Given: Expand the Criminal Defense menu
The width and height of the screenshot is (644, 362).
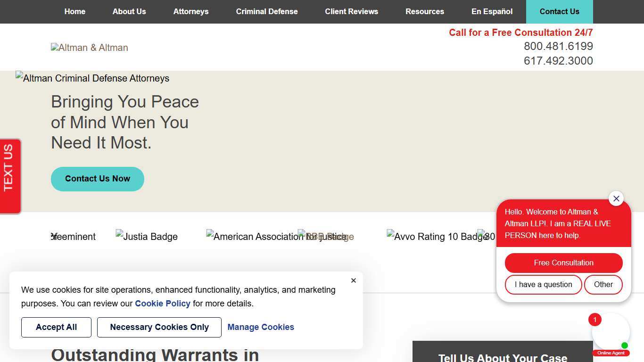Looking at the screenshot, I should pos(267,12).
